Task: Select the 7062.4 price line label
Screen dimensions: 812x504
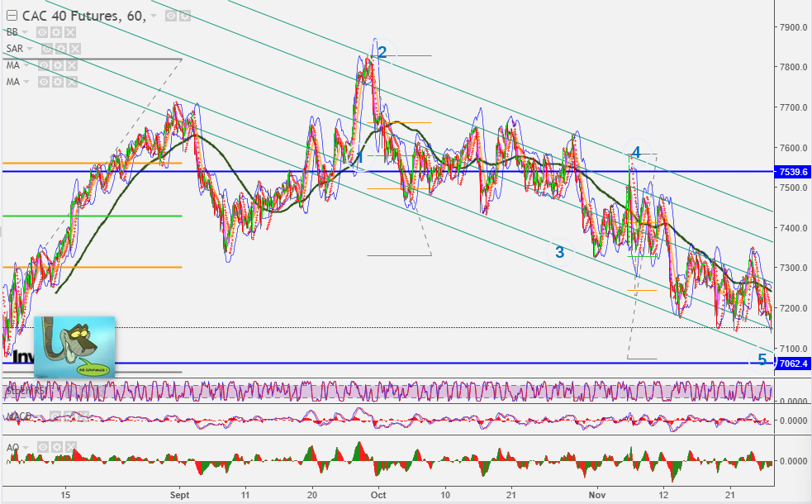Action: [793, 364]
